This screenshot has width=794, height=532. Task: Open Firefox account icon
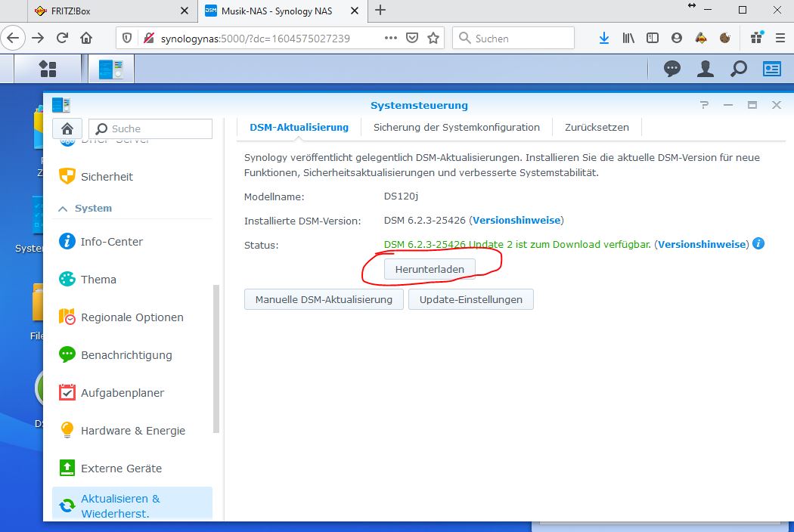tap(677, 38)
